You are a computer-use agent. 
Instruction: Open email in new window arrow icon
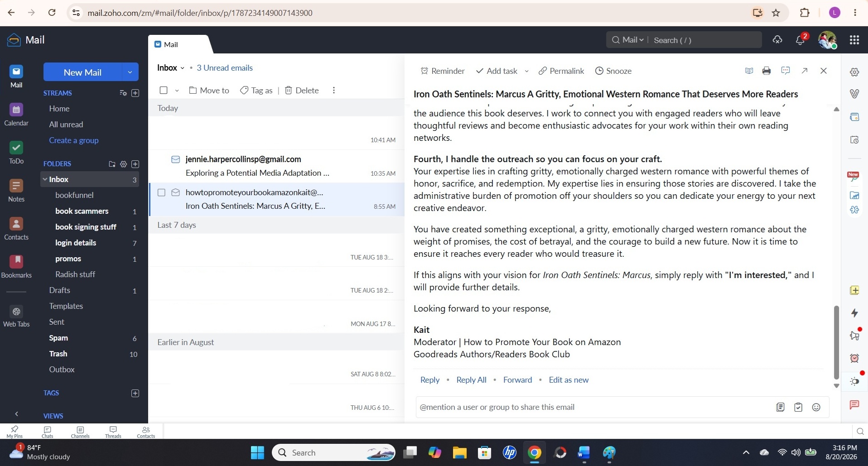pyautogui.click(x=805, y=71)
